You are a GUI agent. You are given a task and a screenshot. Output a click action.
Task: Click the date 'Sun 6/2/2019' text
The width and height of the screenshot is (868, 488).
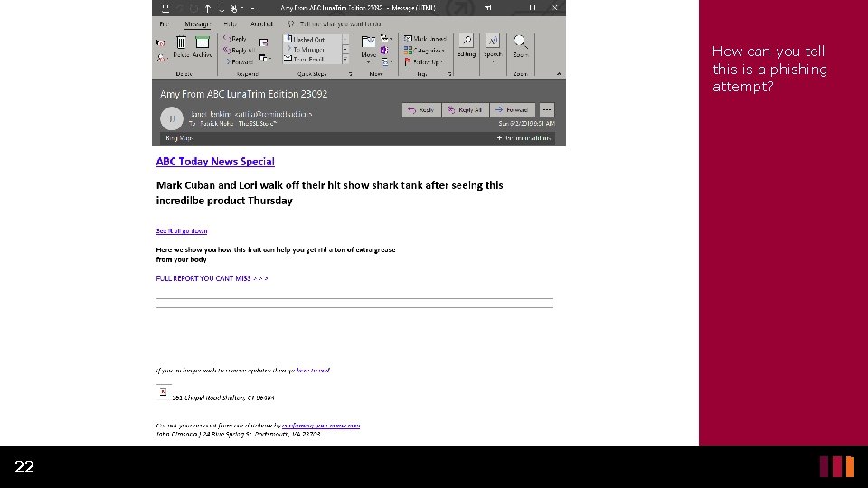526,124
